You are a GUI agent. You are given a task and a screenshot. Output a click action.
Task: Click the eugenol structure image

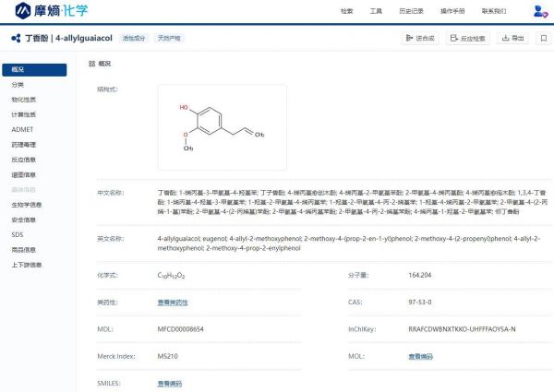[x=222, y=126]
